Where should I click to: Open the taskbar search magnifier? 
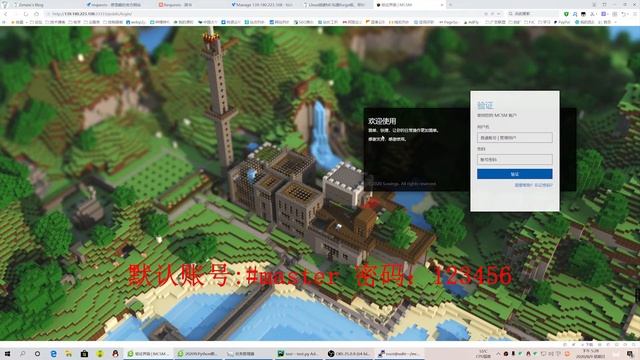point(22,353)
